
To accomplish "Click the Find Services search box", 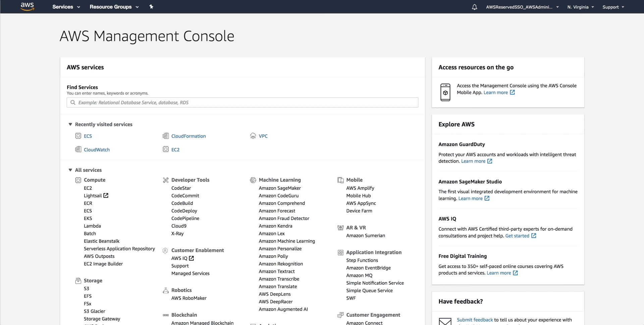I will (x=242, y=102).
